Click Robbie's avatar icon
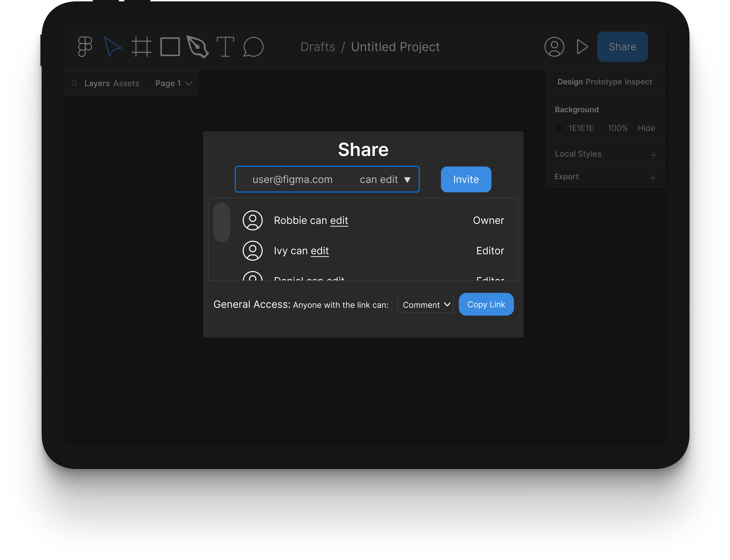This screenshot has height=560, width=730. 253,220
